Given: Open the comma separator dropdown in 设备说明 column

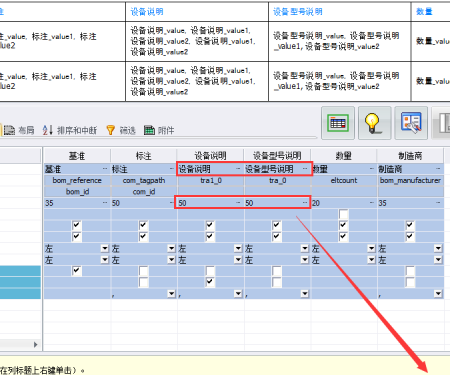Looking at the screenshot, I should [x=238, y=294].
